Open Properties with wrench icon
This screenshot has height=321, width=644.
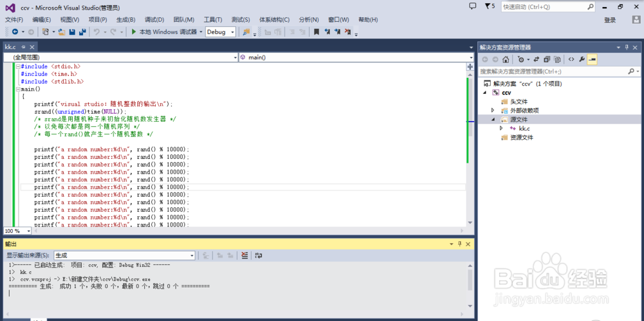click(582, 60)
